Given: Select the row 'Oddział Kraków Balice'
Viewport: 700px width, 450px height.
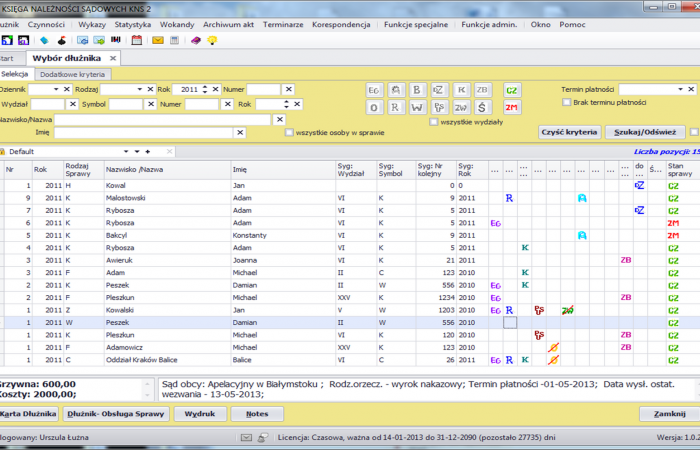Looking at the screenshot, I should pyautogui.click(x=350, y=360).
